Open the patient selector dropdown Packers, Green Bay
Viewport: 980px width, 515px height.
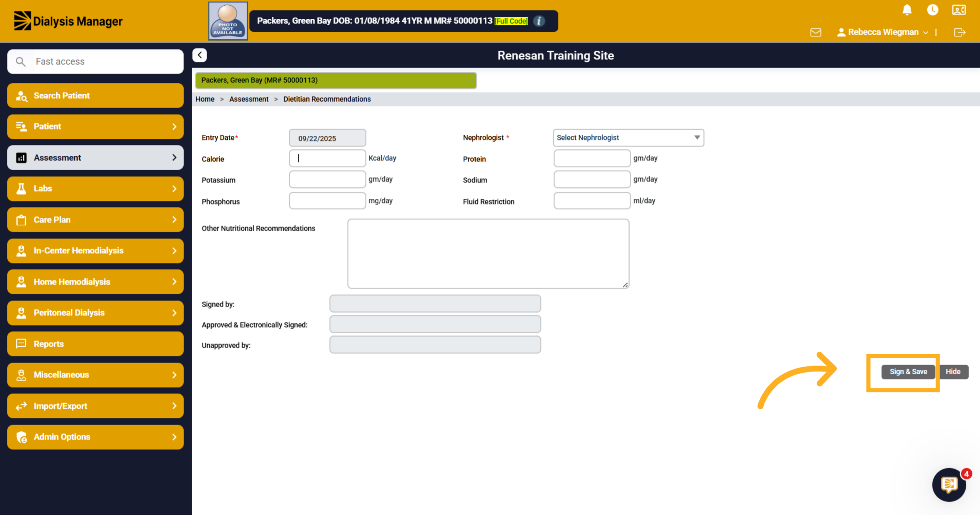tap(336, 80)
